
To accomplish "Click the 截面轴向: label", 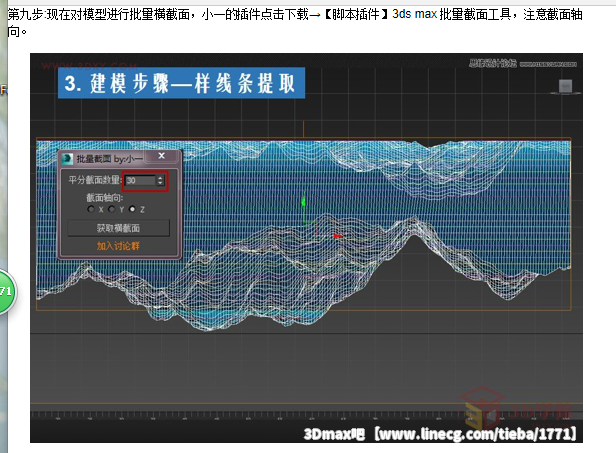I will (x=104, y=198).
